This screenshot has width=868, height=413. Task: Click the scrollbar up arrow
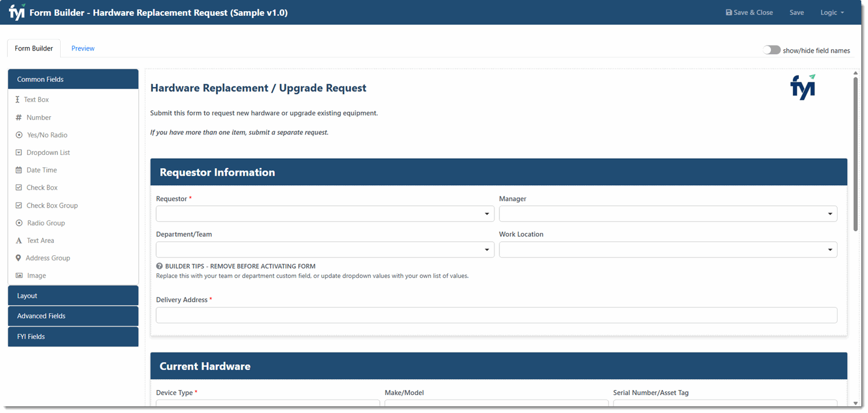pyautogui.click(x=856, y=73)
